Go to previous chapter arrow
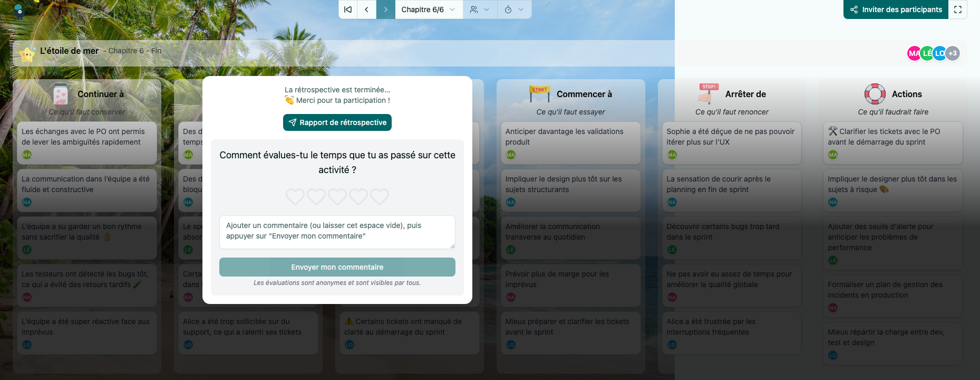The height and width of the screenshot is (380, 980). point(367,9)
